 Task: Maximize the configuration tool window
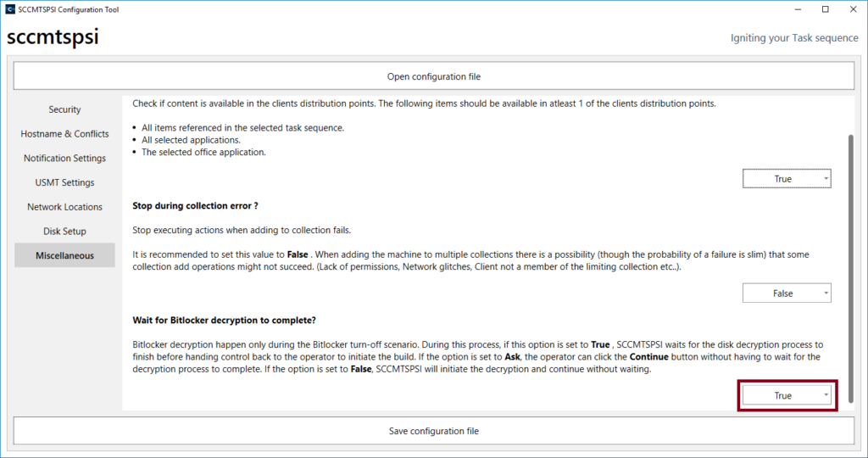(825, 9)
